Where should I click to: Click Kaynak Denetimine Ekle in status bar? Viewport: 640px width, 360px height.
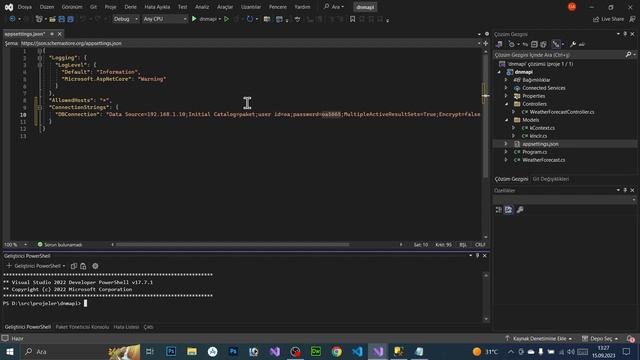539,338
